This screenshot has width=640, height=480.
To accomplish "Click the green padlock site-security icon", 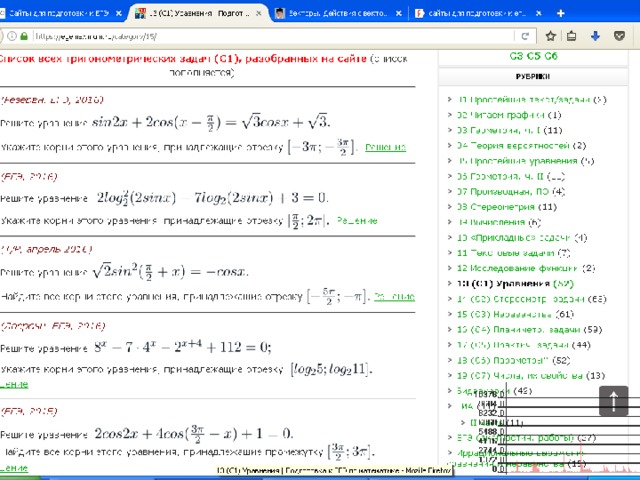I will (x=24, y=34).
